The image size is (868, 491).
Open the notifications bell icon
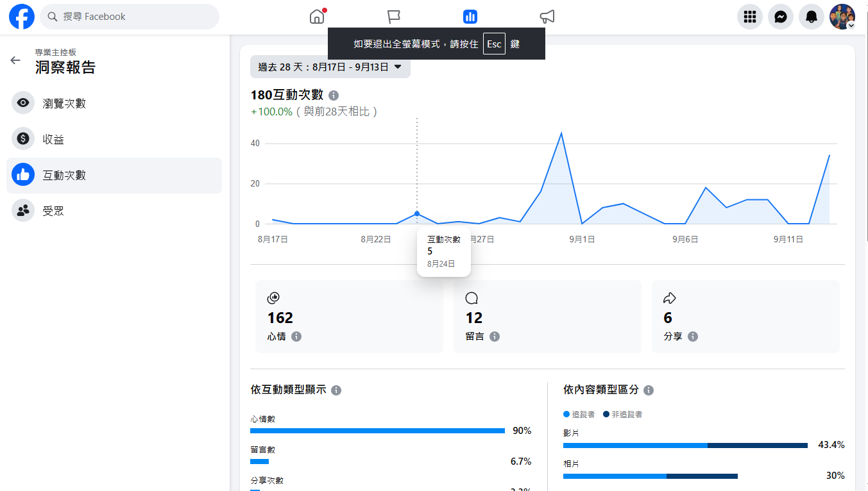812,17
